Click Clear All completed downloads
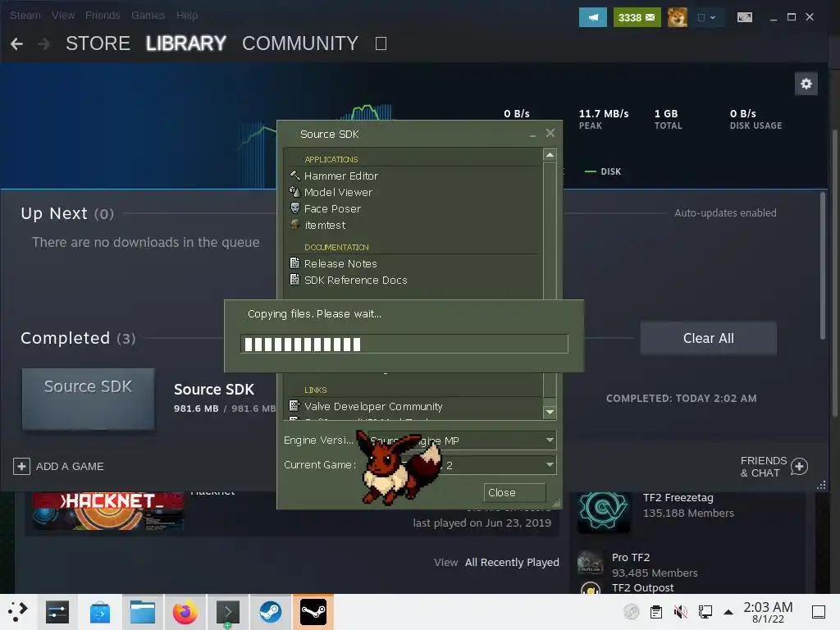 pos(708,338)
